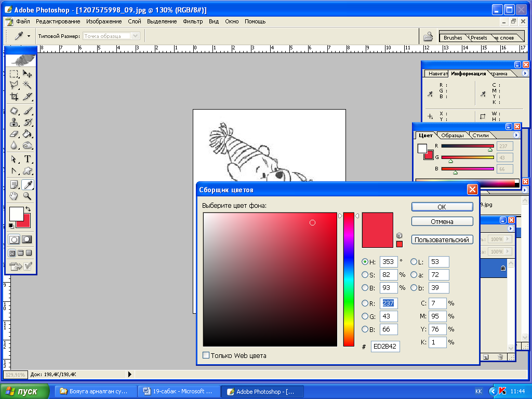Select the S saturation radio button

[x=365, y=274]
